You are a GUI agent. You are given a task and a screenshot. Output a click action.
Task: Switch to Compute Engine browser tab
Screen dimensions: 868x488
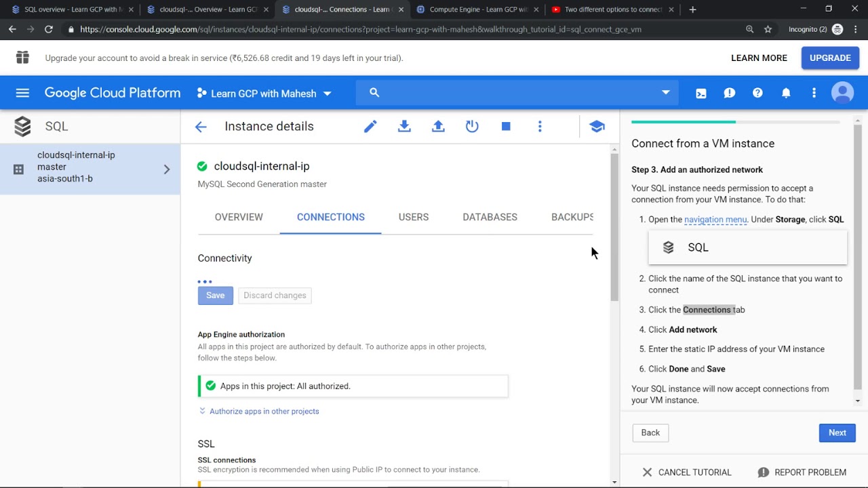coord(477,9)
